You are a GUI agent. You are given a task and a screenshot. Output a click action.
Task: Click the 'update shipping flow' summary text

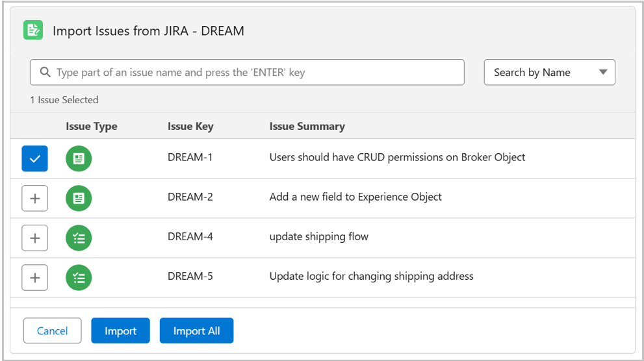coord(318,237)
